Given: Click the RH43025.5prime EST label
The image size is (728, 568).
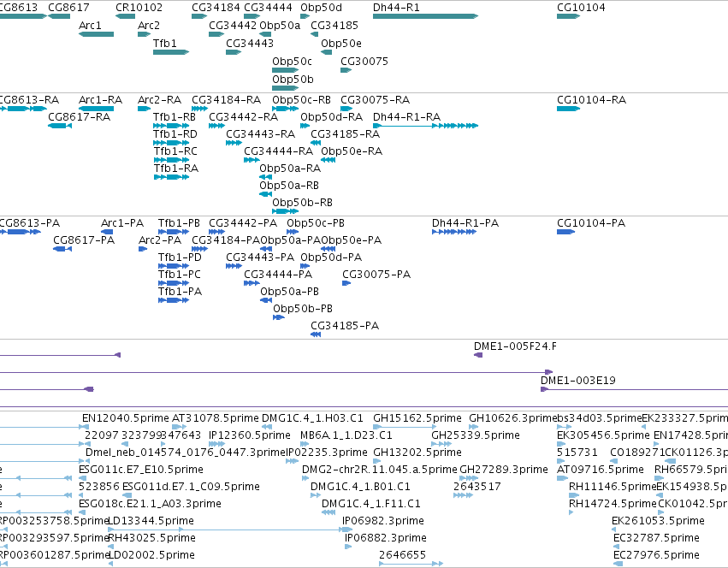Looking at the screenshot, I should [151, 538].
